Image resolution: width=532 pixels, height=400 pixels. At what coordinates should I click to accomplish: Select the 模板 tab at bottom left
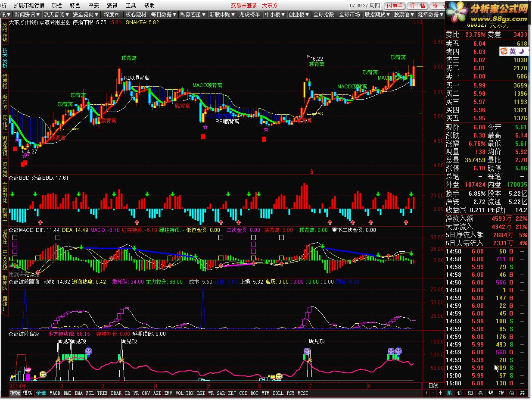tap(28, 393)
